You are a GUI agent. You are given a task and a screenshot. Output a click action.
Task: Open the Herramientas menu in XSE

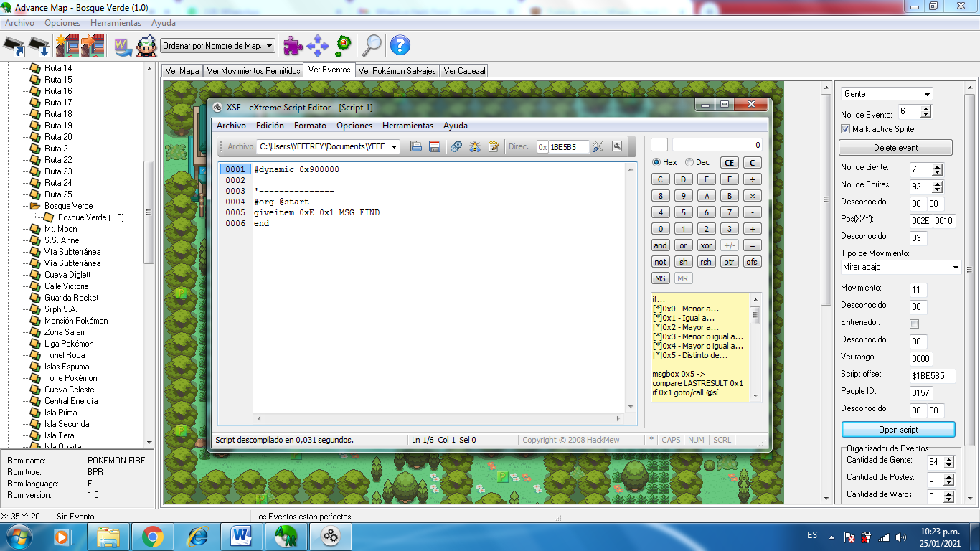(407, 126)
